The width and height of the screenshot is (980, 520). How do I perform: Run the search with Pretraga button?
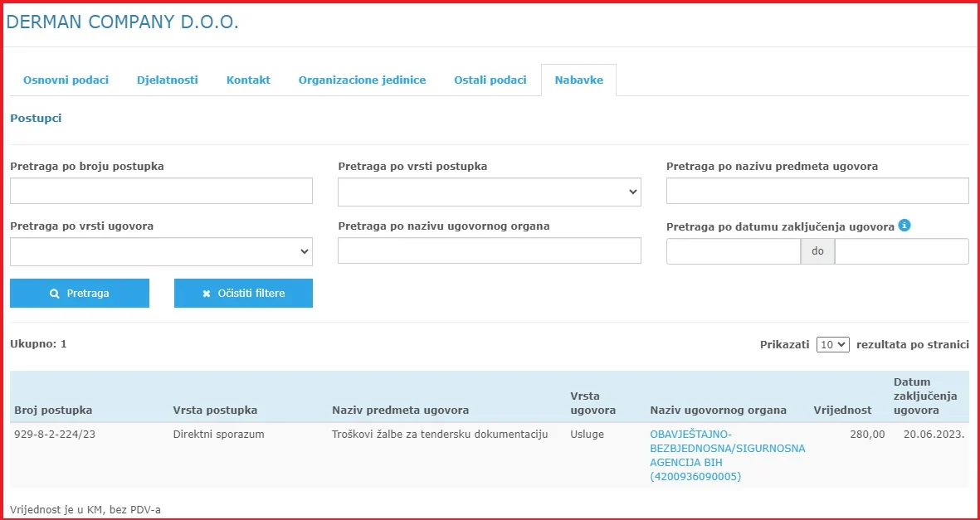(80, 293)
